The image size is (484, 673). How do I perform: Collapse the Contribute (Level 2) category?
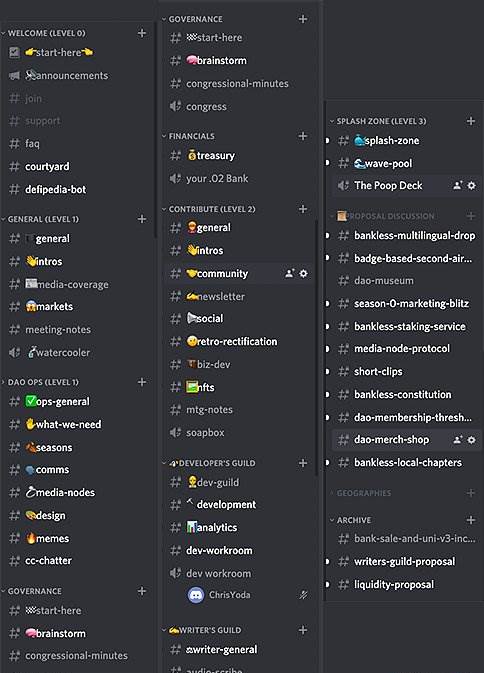[x=209, y=209]
